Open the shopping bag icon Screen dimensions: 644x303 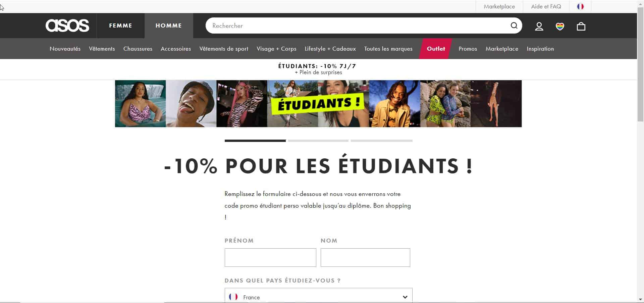(581, 26)
